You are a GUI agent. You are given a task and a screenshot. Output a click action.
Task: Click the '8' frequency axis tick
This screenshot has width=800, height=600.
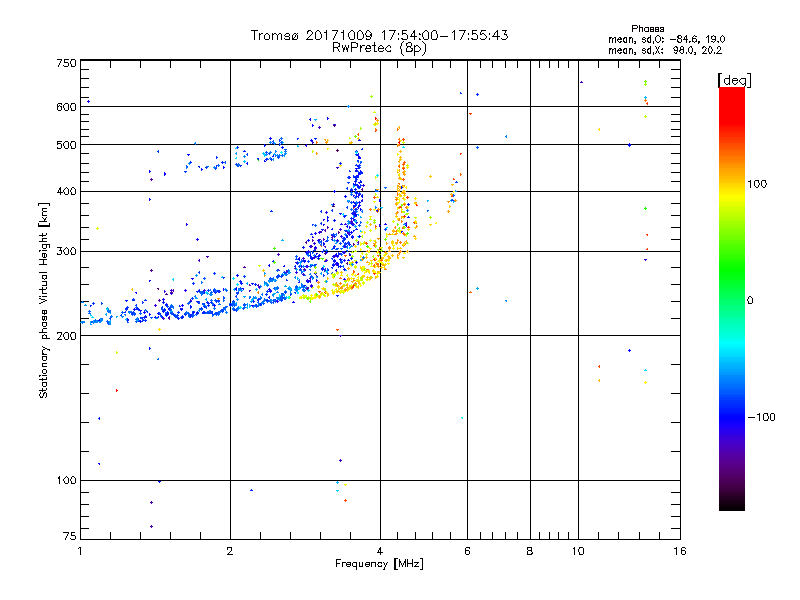530,551
